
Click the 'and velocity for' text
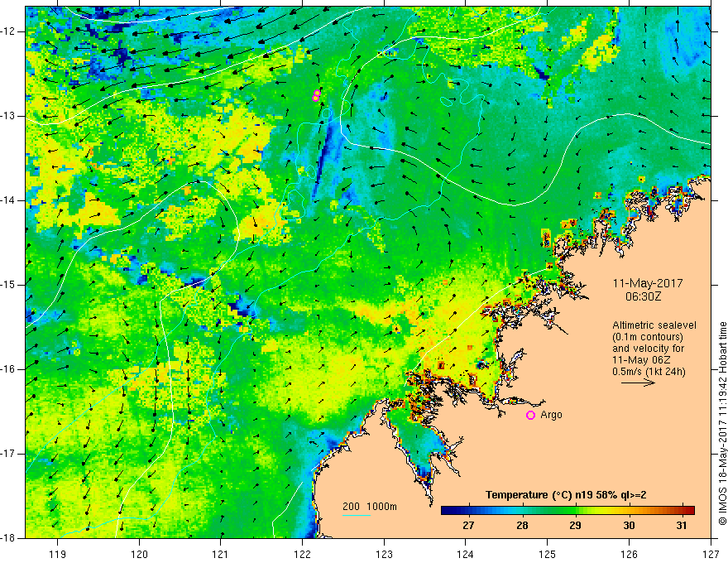coord(648,349)
